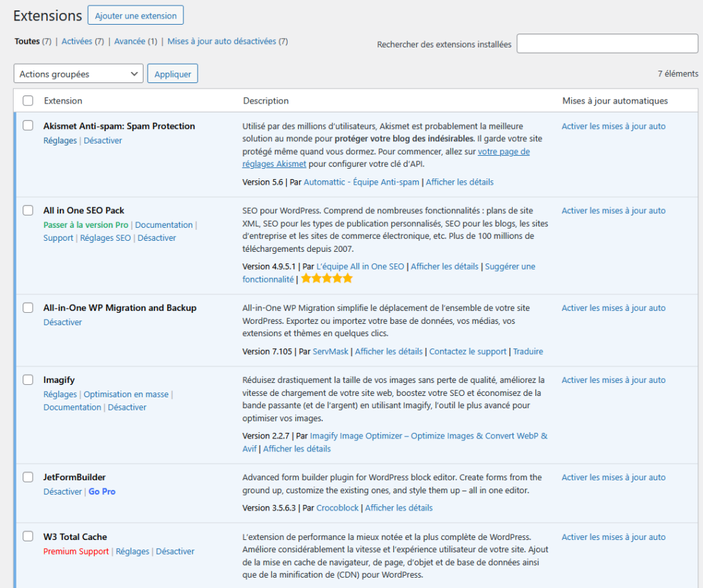Click Premium Support under W3 Total Cache

pyautogui.click(x=76, y=551)
